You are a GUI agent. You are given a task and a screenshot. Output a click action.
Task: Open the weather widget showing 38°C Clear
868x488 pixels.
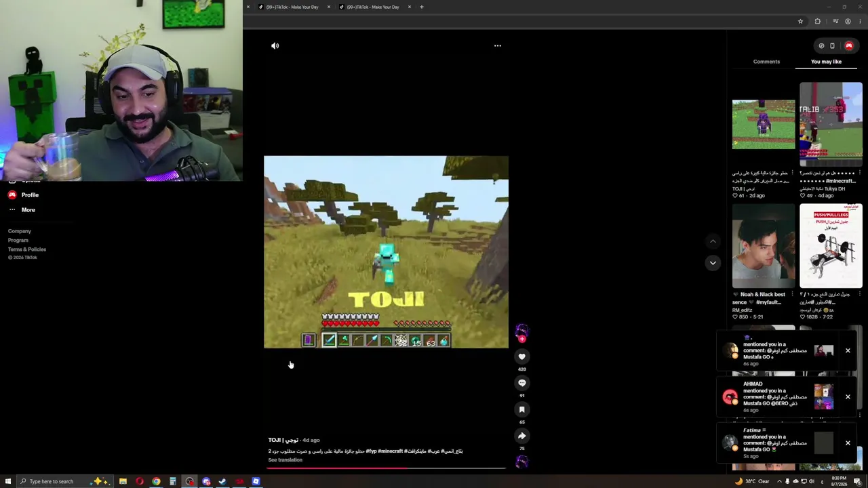[x=753, y=482]
